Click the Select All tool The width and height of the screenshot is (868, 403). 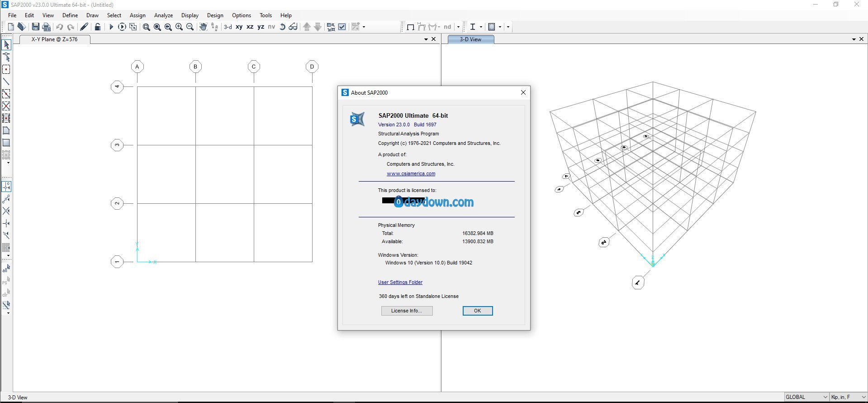coord(6,269)
